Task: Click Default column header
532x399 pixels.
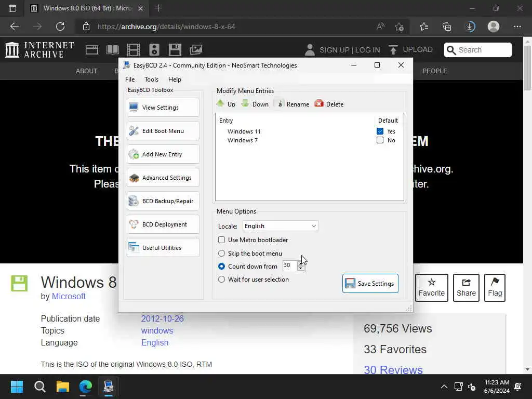Action: [x=388, y=121]
